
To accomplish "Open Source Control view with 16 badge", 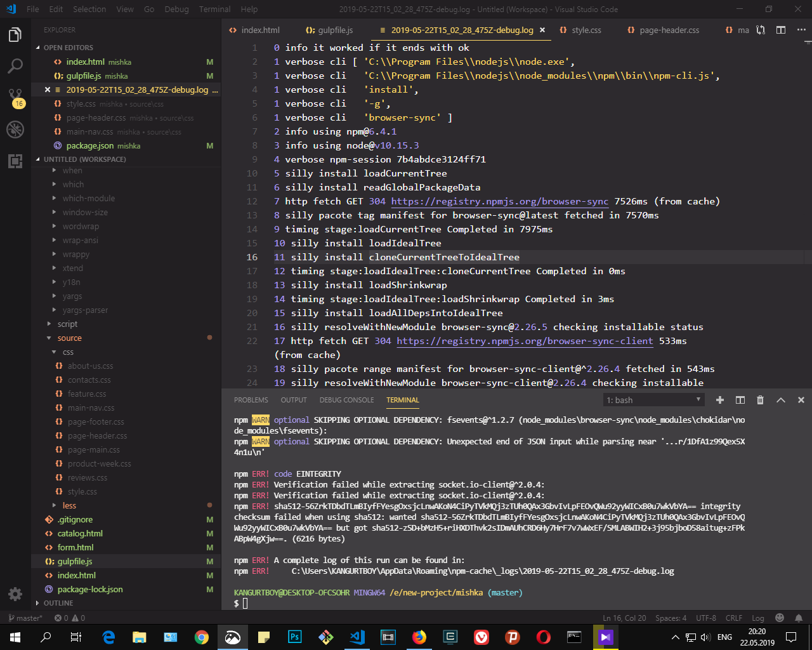I will pos(15,98).
